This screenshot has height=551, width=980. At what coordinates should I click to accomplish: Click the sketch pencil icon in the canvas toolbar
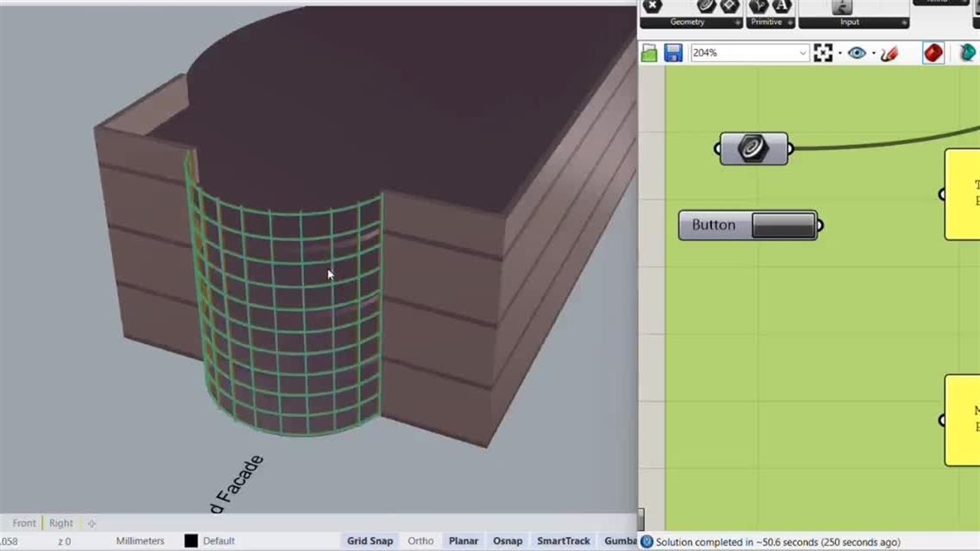889,54
